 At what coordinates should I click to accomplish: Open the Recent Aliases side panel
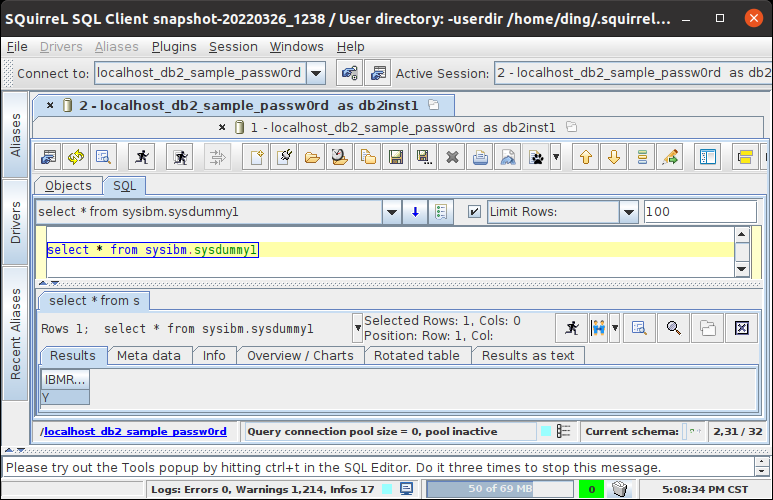pos(15,334)
